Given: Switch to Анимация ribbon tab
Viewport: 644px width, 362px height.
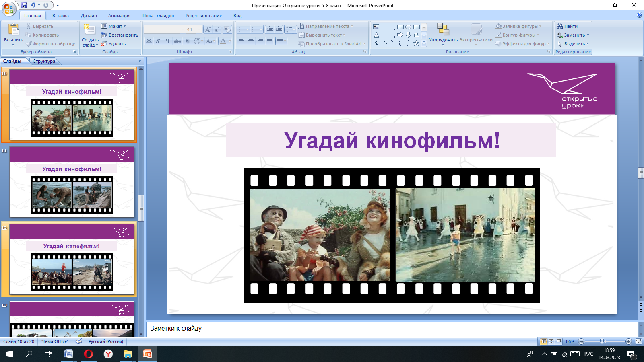Looking at the screenshot, I should click(119, 16).
